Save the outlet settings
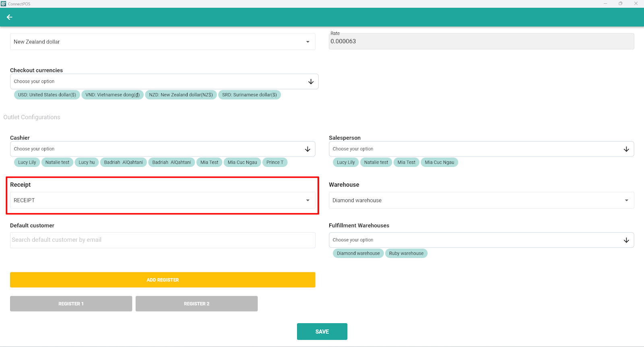The height and width of the screenshot is (347, 644). point(322,331)
